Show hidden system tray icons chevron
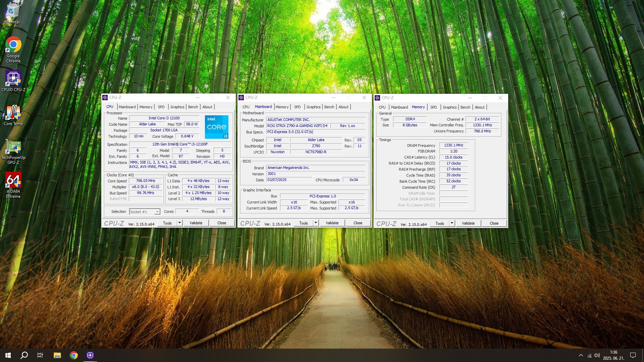The width and height of the screenshot is (644, 362). tap(581, 355)
